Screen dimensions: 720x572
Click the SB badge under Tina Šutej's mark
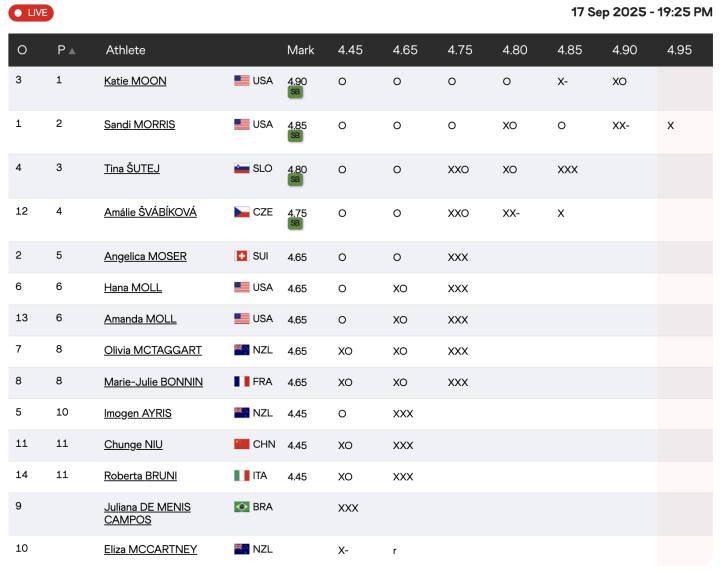tap(295, 180)
